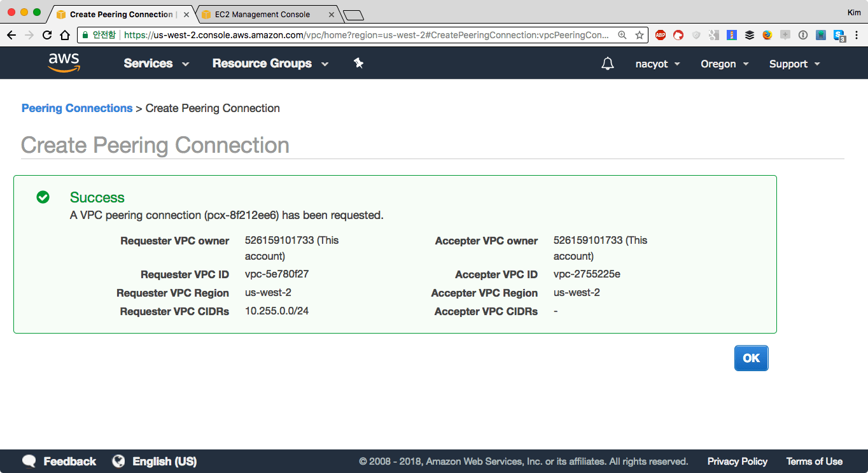
Task: Bookmark this page with the star icon
Action: (x=639, y=36)
